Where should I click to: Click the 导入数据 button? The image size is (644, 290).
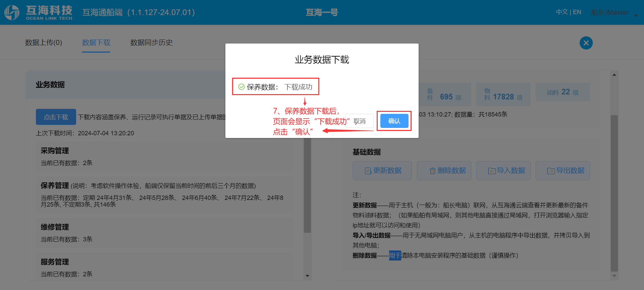[503, 170]
